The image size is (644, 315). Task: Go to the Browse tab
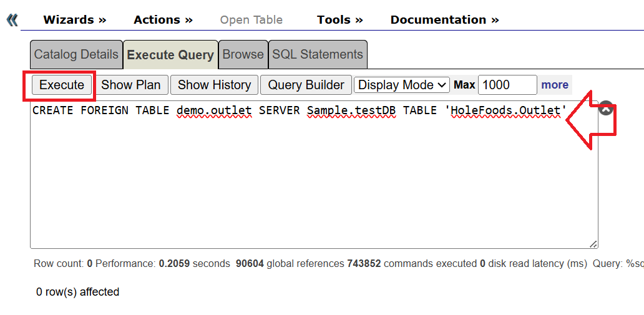(x=243, y=55)
